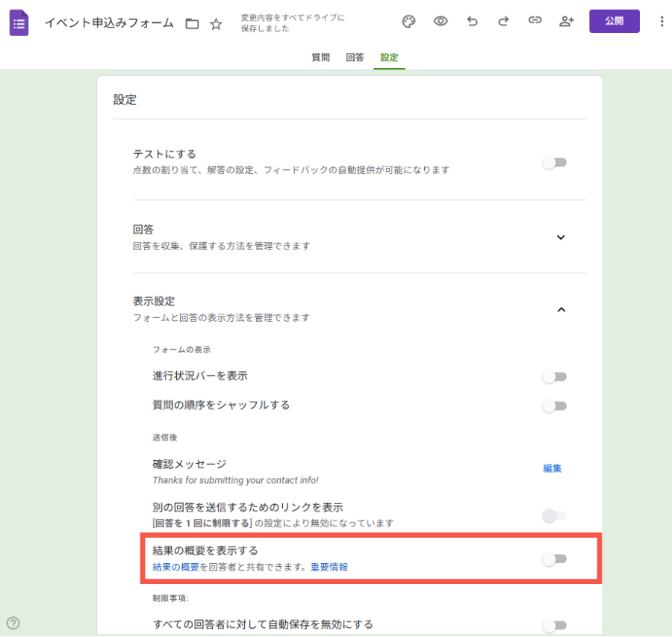Image resolution: width=672 pixels, height=637 pixels.
Task: Collapse the 表示設定 section
Action: [x=561, y=309]
